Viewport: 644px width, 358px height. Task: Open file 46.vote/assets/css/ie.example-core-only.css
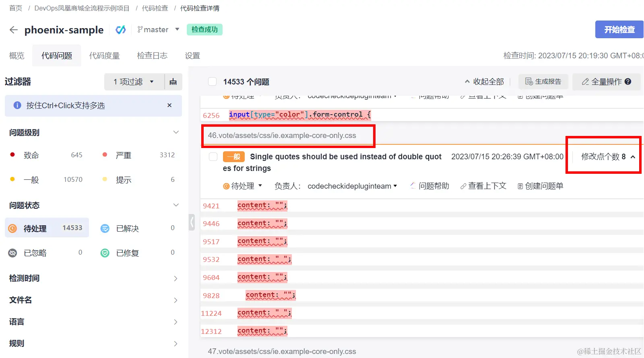pos(282,136)
